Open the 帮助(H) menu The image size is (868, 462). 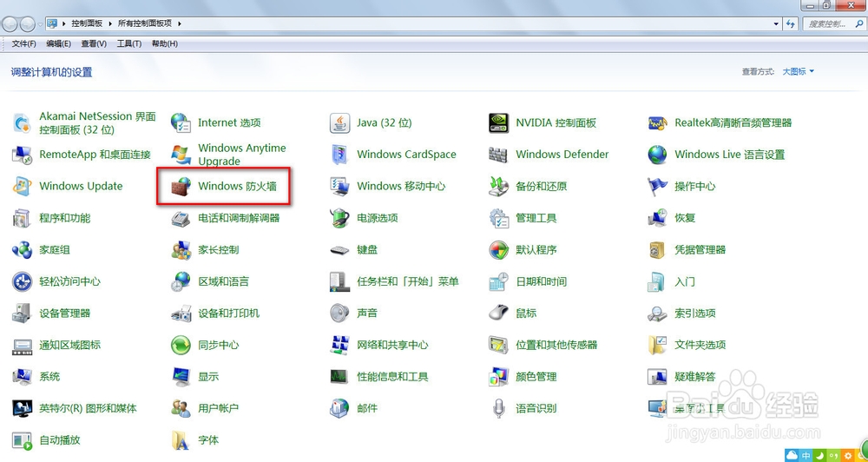164,43
